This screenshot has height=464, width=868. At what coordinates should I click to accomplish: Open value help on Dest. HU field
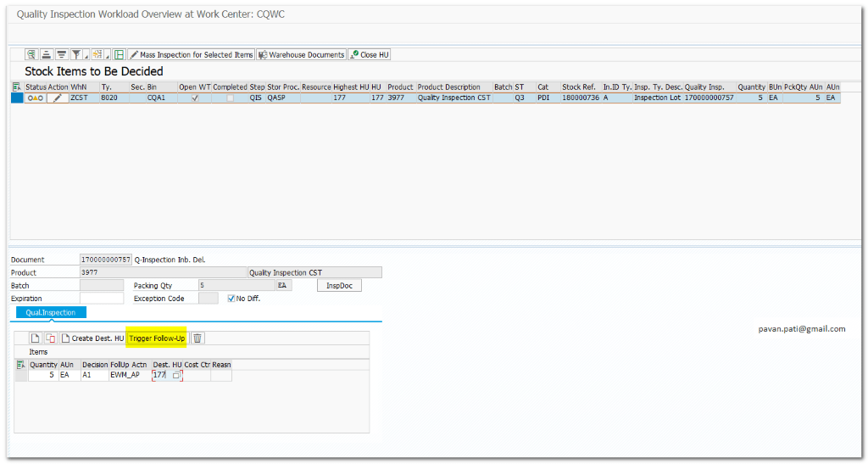point(177,375)
